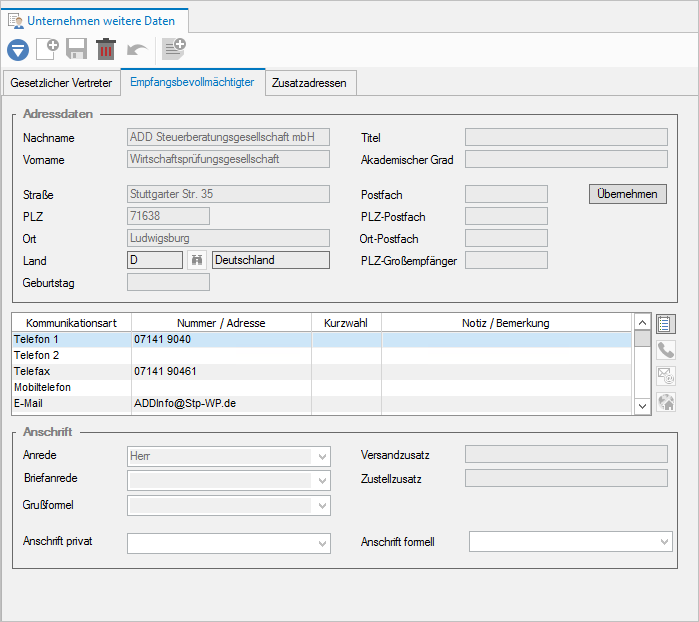699x622 pixels.
Task: Click the Nummer / Adresse column header
Action: point(221,323)
